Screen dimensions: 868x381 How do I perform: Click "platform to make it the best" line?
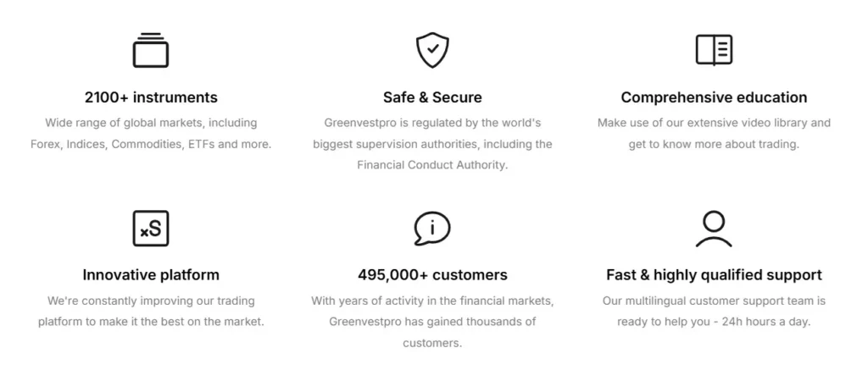pyautogui.click(x=151, y=322)
